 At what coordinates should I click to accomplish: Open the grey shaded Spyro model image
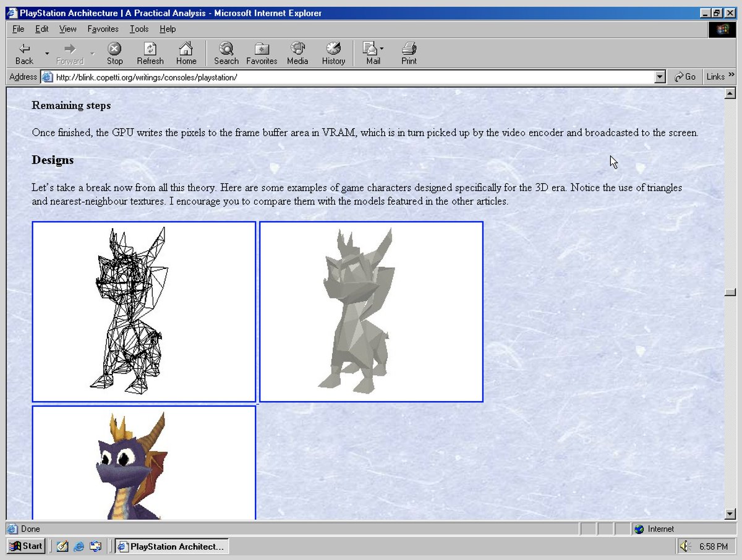click(x=371, y=312)
